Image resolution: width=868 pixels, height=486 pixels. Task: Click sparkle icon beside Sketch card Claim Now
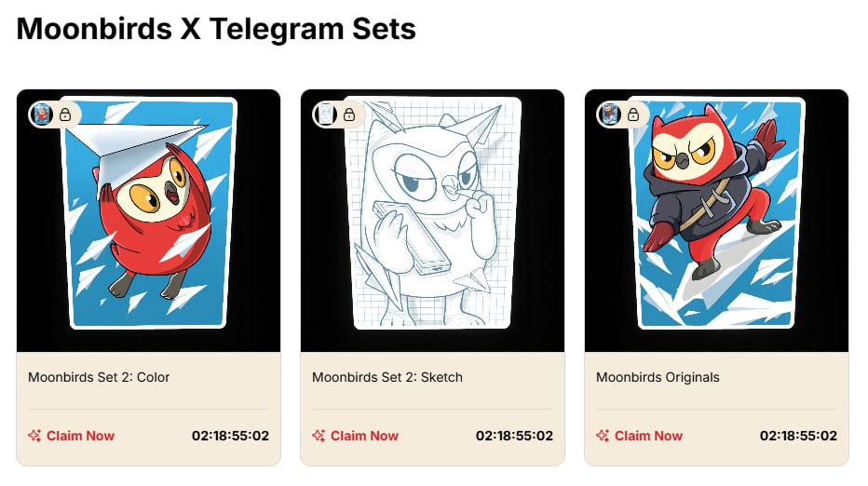click(319, 436)
